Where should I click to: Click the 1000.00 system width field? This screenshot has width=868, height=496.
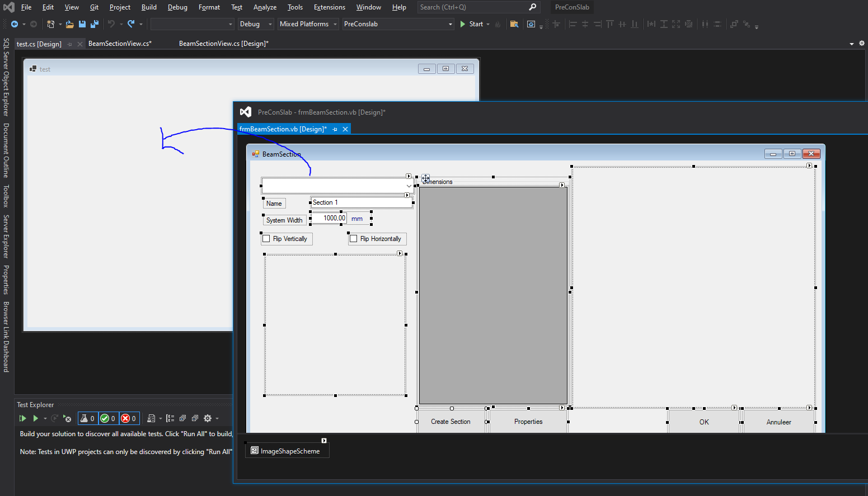[329, 218]
